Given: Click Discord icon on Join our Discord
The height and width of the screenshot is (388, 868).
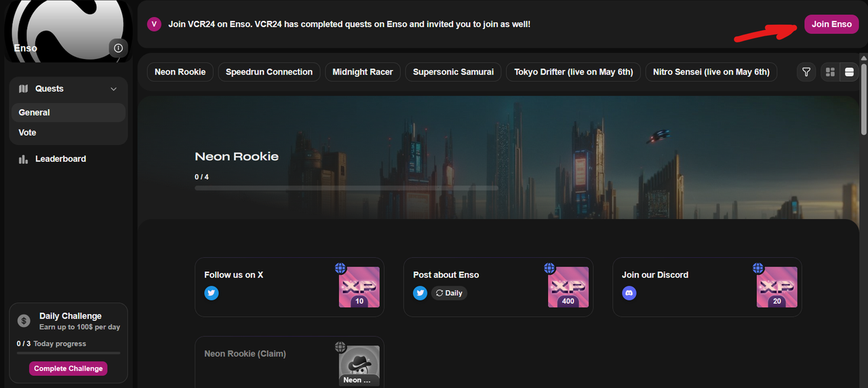Looking at the screenshot, I should [629, 293].
